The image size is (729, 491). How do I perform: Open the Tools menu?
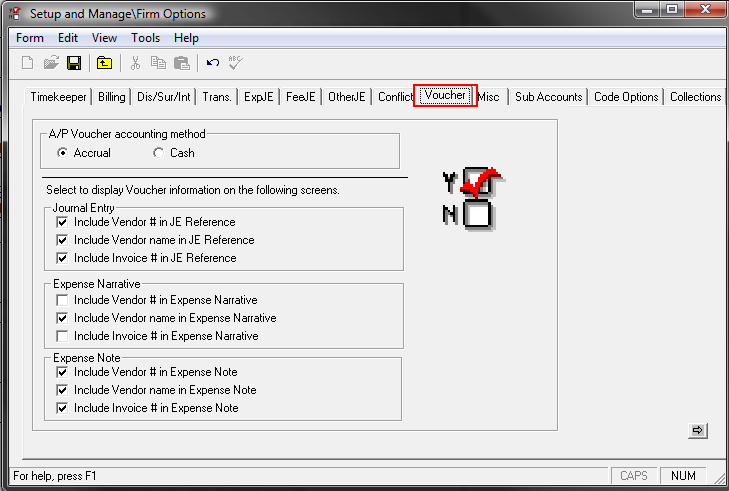point(145,38)
